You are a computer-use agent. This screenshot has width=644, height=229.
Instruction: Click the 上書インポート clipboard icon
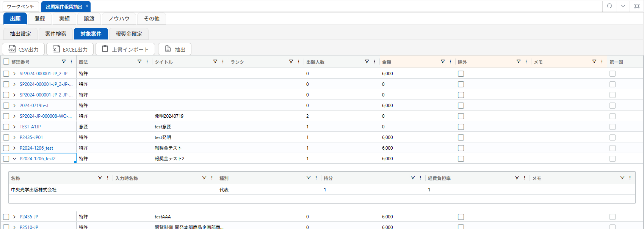[105, 49]
